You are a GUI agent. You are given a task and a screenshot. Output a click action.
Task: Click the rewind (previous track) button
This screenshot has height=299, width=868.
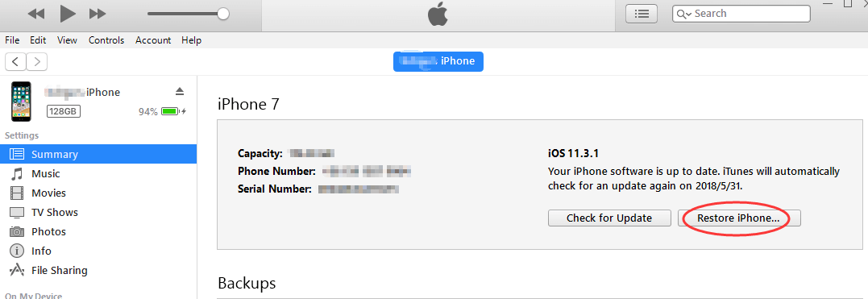pos(36,14)
